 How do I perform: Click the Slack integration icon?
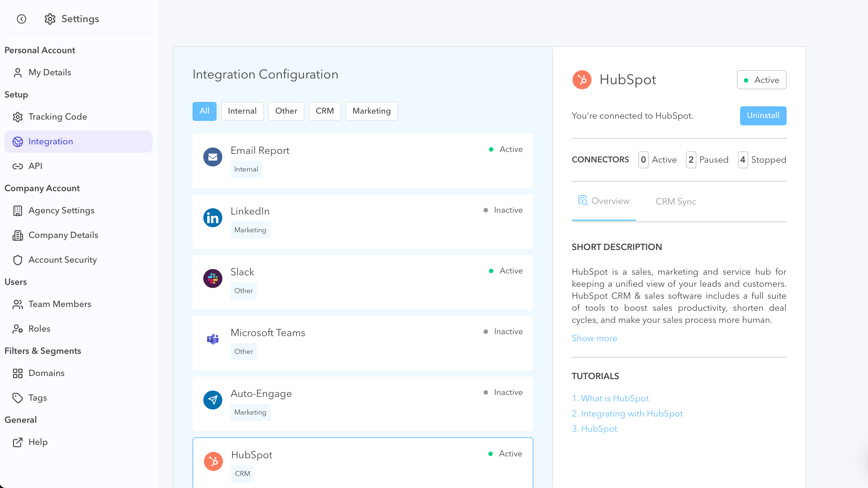click(x=212, y=278)
